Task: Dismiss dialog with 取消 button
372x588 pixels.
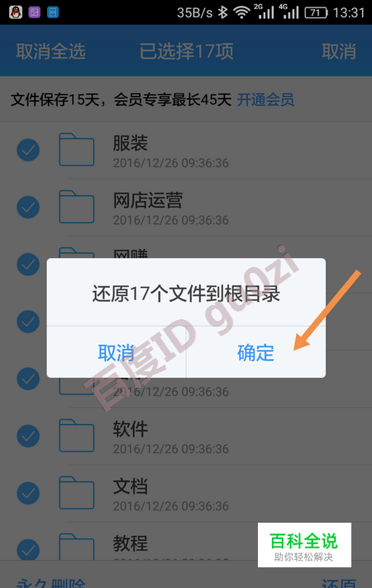Action: 117,352
